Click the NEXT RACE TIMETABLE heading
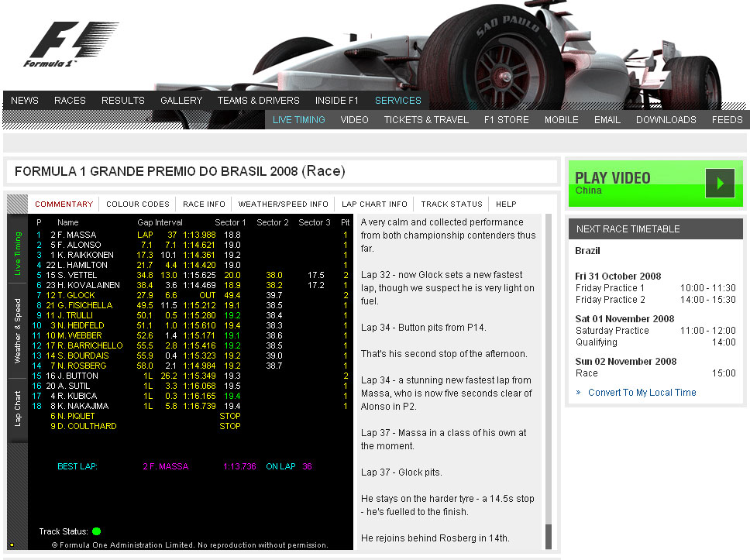Viewport: 750px width, 560px height. tap(628, 229)
